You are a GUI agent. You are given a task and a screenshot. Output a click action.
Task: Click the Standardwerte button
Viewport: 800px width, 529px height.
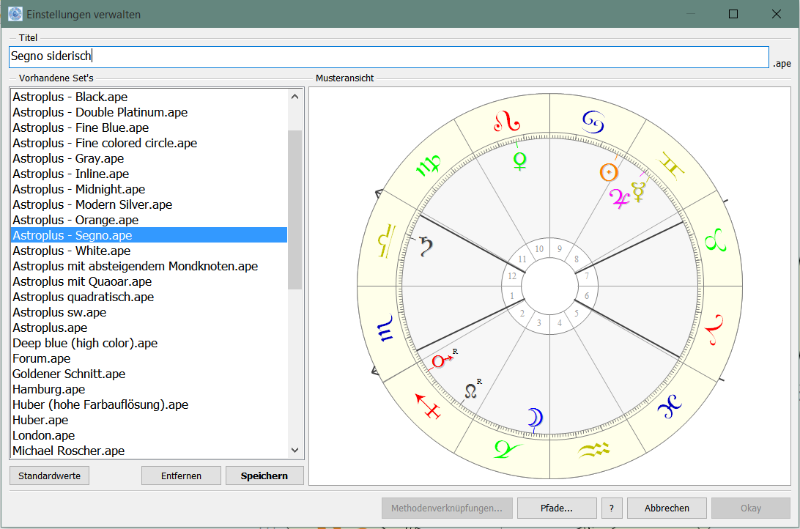pyautogui.click(x=49, y=475)
